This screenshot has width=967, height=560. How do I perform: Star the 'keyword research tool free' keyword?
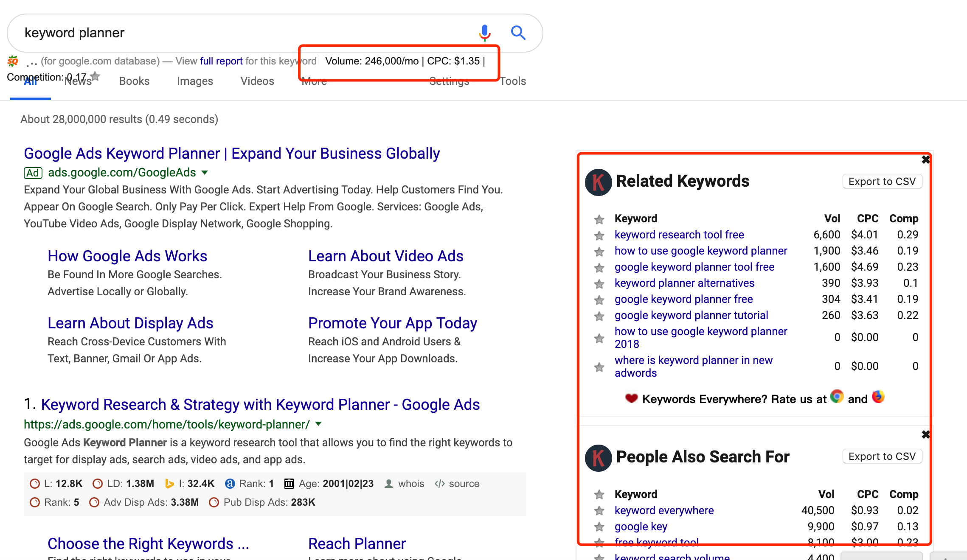point(599,235)
